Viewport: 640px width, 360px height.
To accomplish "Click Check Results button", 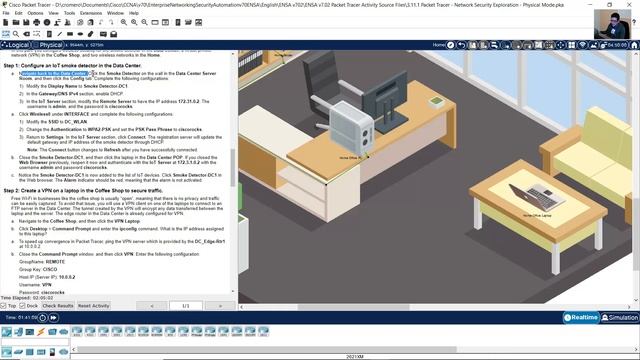I will pos(58,306).
